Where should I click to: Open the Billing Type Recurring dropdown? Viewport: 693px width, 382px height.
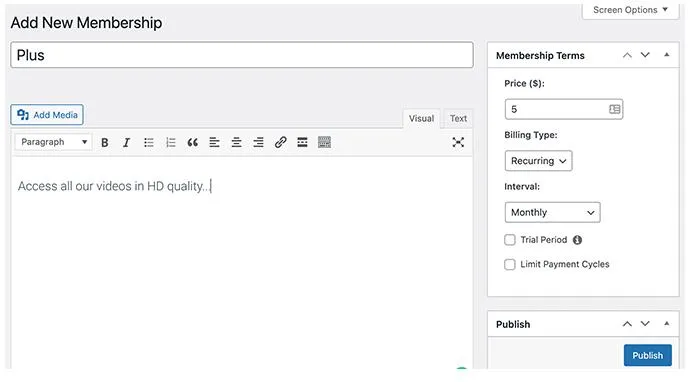[538, 161]
